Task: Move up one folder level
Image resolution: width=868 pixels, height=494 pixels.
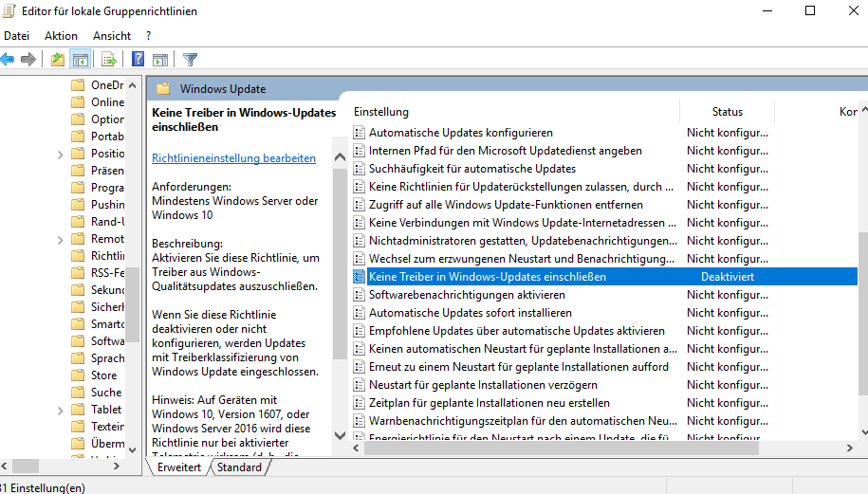Action: [58, 59]
